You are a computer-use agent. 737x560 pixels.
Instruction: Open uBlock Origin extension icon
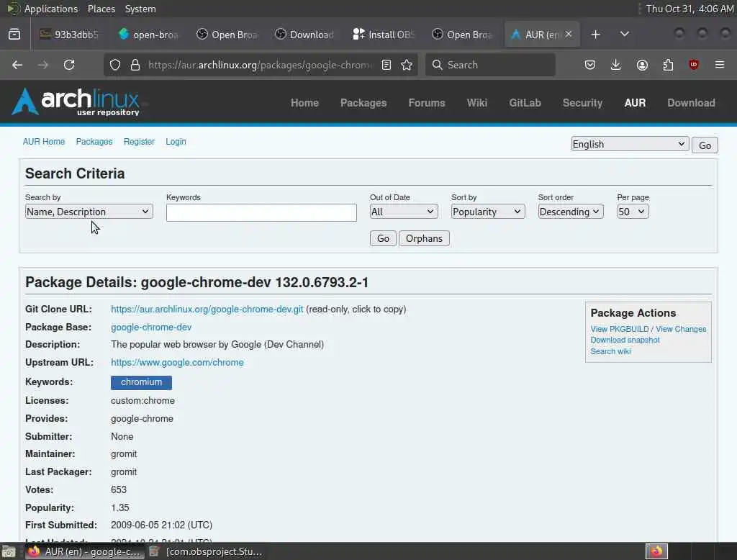(x=694, y=65)
